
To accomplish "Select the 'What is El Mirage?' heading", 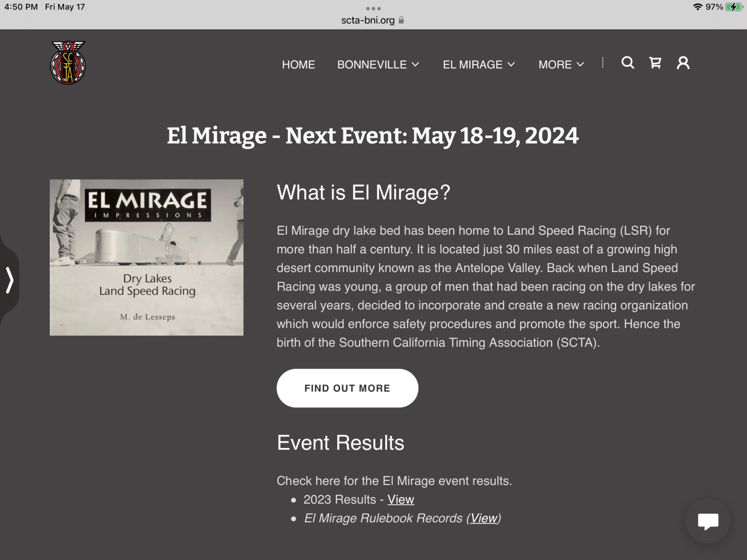I will pos(363,192).
